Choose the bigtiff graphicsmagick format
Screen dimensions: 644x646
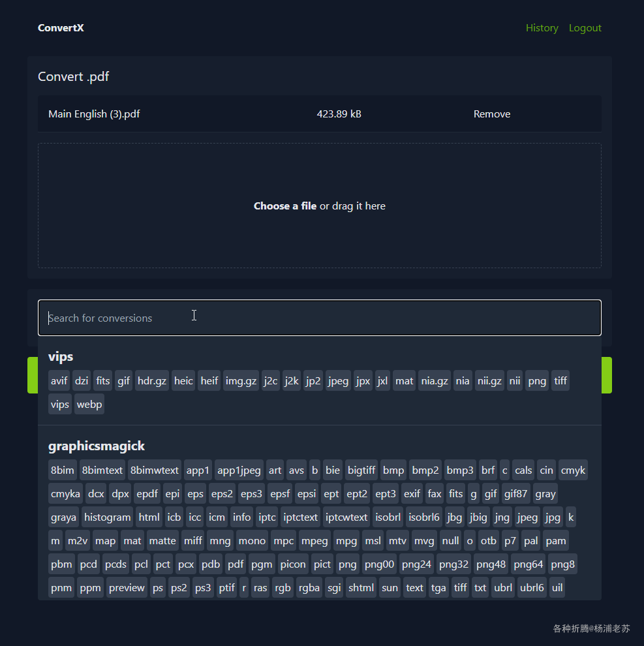361,470
